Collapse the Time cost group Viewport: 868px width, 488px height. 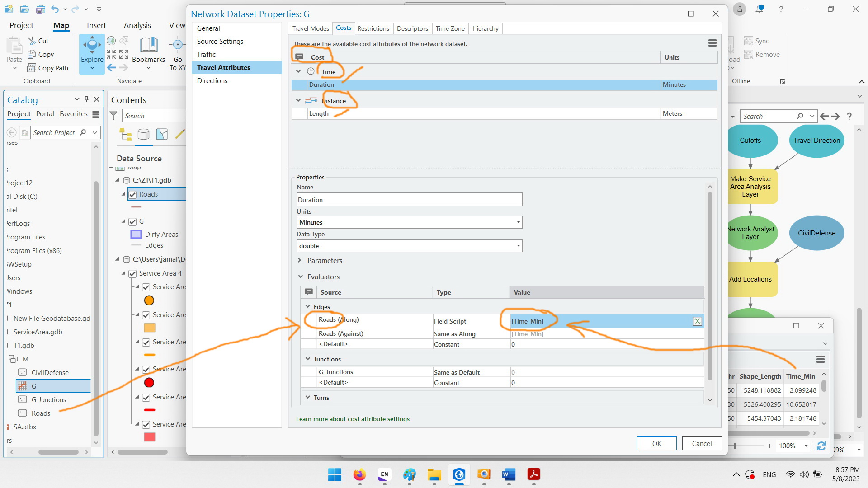click(x=298, y=71)
